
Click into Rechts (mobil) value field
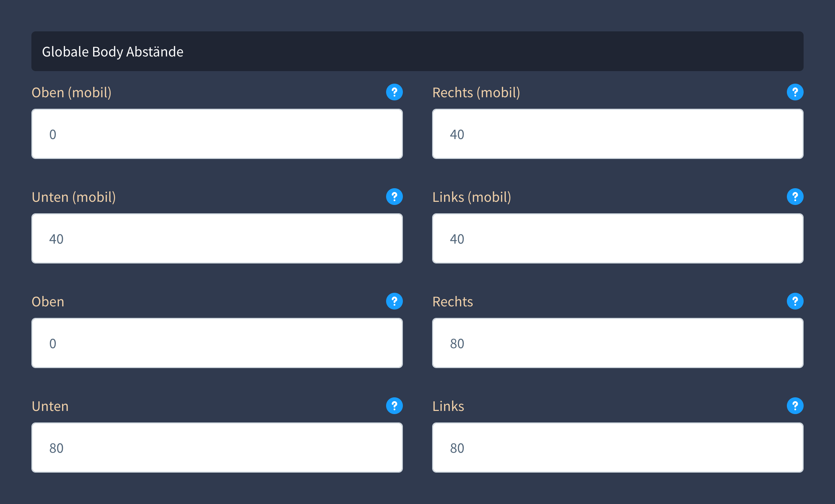pyautogui.click(x=618, y=134)
